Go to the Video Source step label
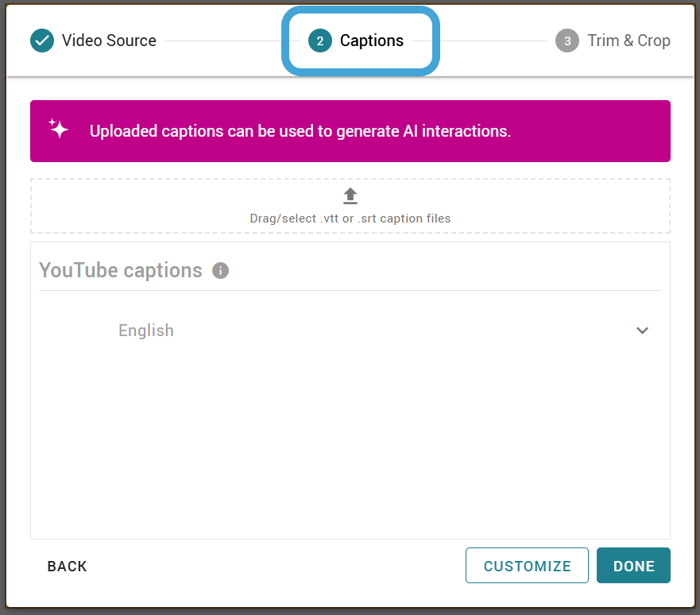 click(109, 41)
